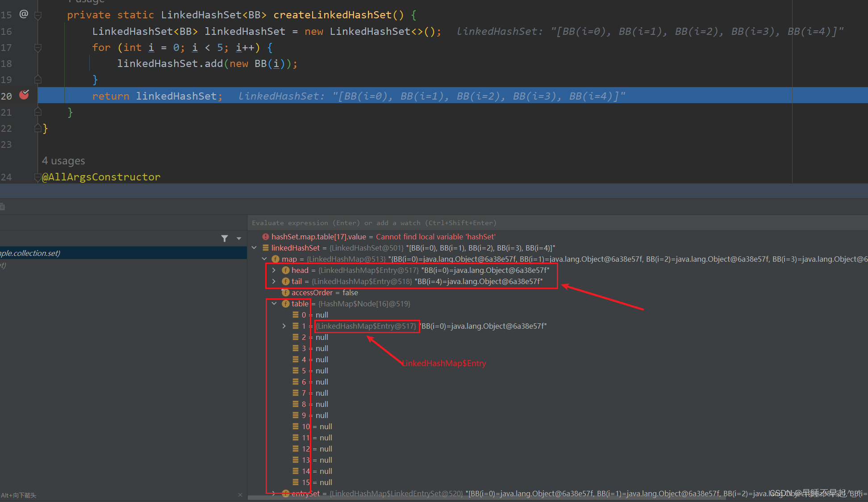
Task: Click the fold end marker on line 22
Action: point(38,129)
